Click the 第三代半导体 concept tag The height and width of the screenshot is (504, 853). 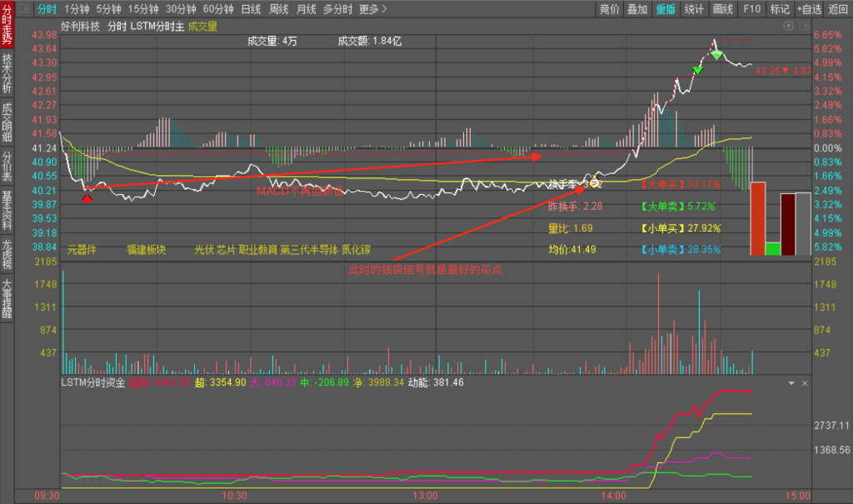click(309, 249)
